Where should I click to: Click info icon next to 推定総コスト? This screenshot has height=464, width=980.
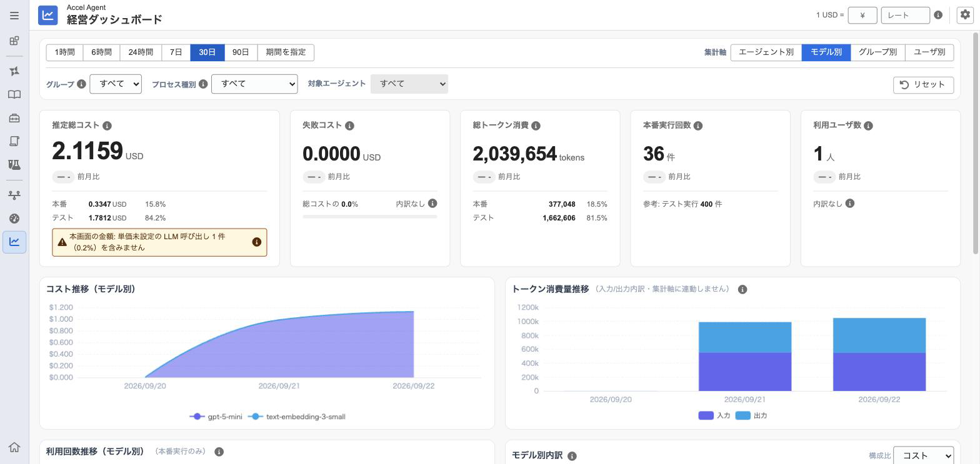point(107,126)
